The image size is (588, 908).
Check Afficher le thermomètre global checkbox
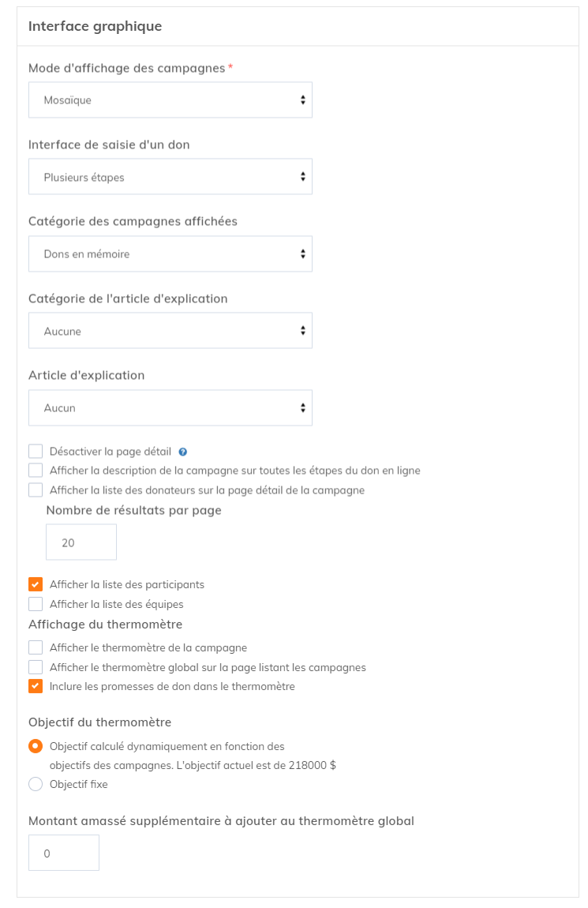coord(36,667)
